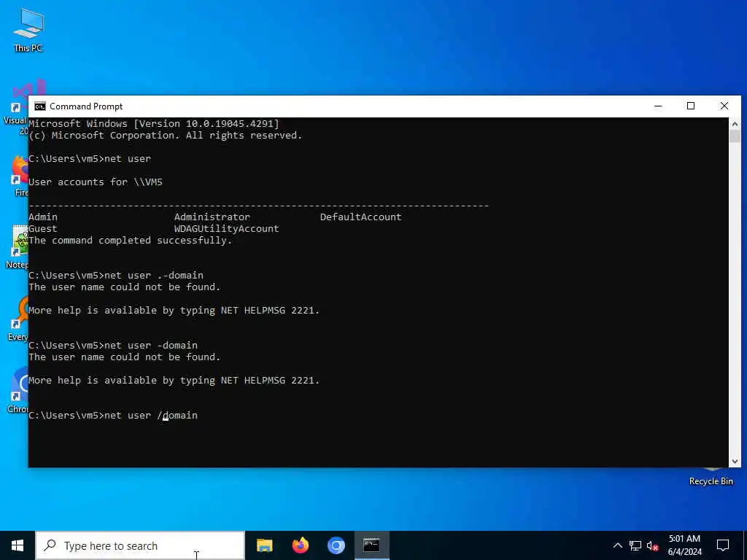Image resolution: width=747 pixels, height=560 pixels.
Task: Click the vertical scrollbar thumb
Action: (735, 136)
